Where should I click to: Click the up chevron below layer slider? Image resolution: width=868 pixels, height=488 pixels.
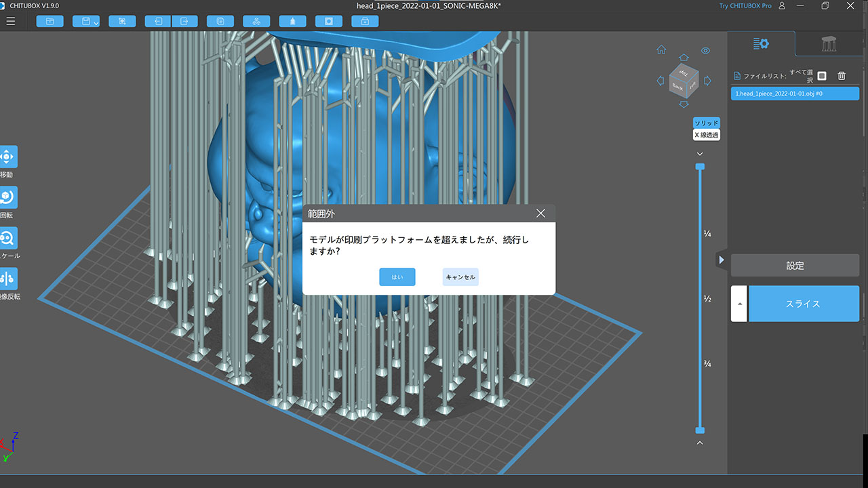tap(700, 443)
